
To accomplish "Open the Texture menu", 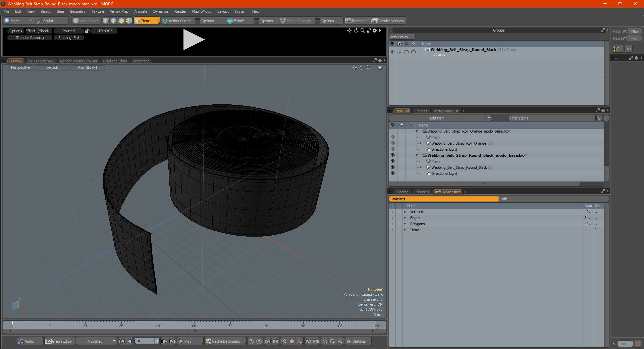I will point(98,11).
